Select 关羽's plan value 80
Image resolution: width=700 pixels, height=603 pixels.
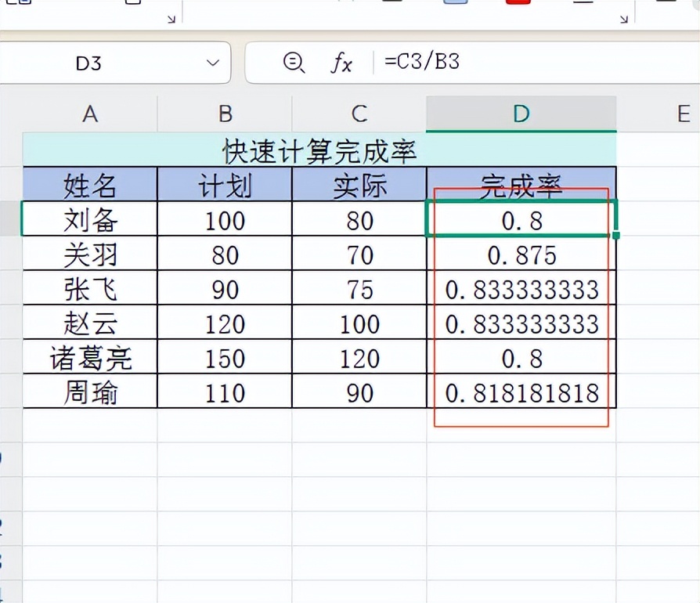[225, 253]
